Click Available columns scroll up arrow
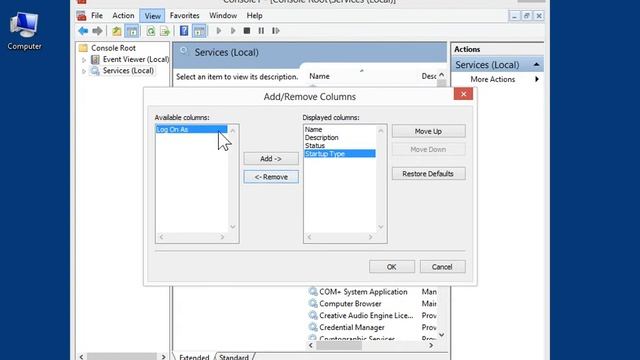 [x=233, y=131]
